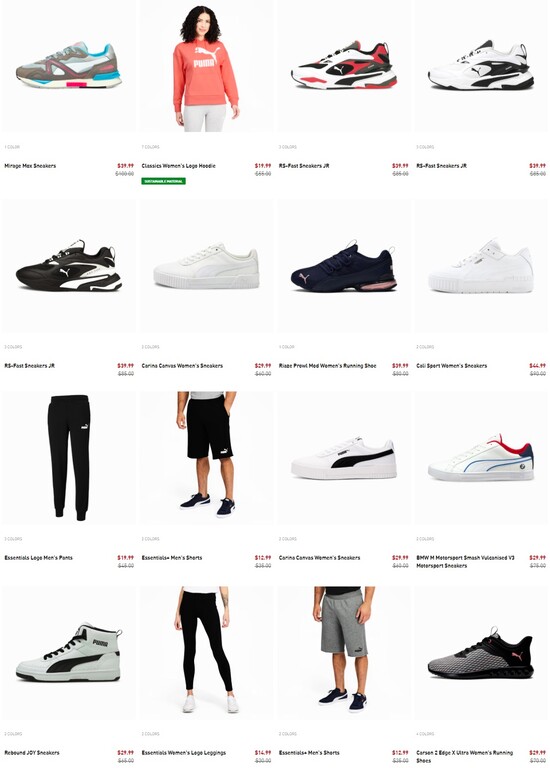Select the black Essentials+ Men's Shorts photo

point(206,457)
